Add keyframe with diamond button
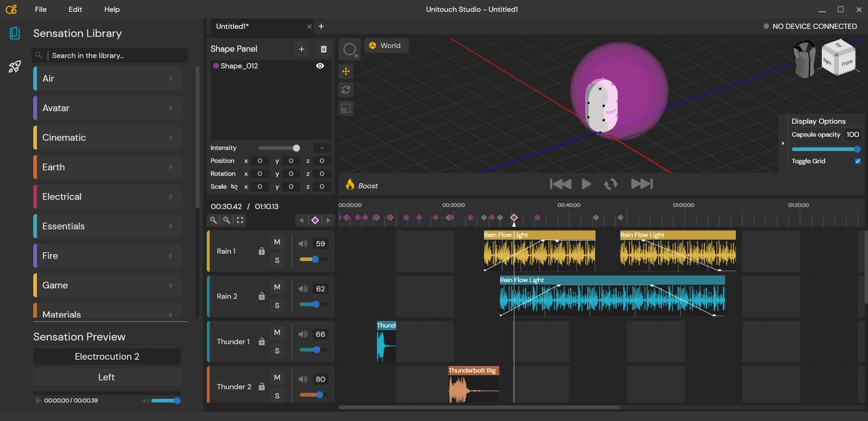 click(315, 220)
